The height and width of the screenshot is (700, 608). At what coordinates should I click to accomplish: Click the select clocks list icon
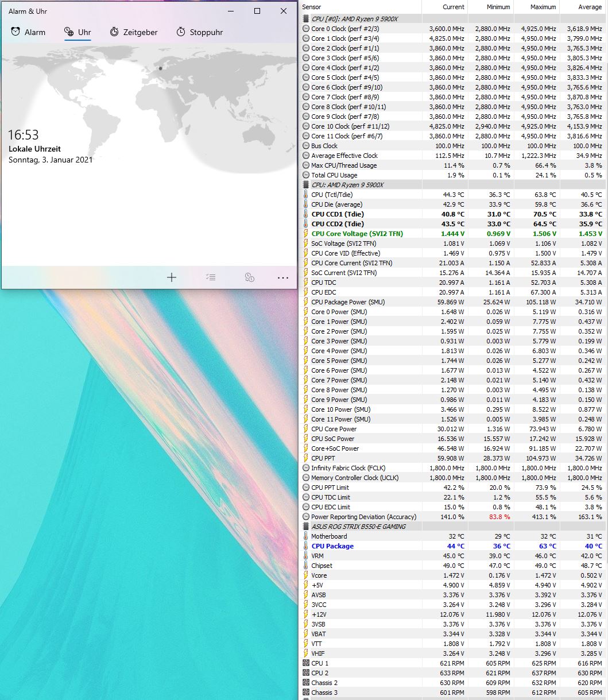click(211, 277)
